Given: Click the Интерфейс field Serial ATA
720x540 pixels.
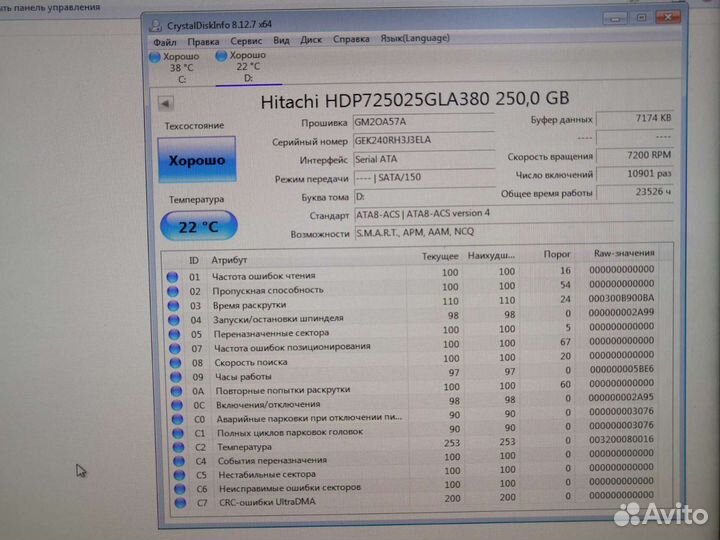Looking at the screenshot, I should pyautogui.click(x=424, y=159).
